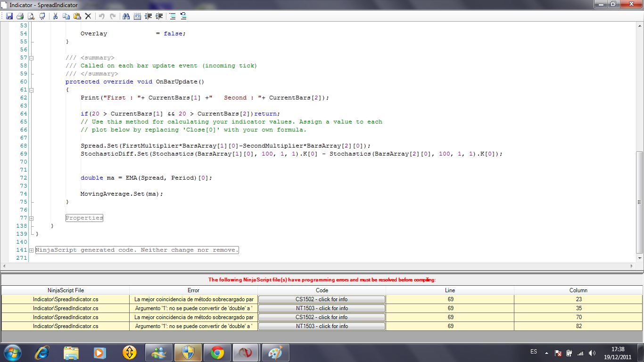The height and width of the screenshot is (362, 644).
Task: Open Find with the binoculars icon
Action: (126, 16)
